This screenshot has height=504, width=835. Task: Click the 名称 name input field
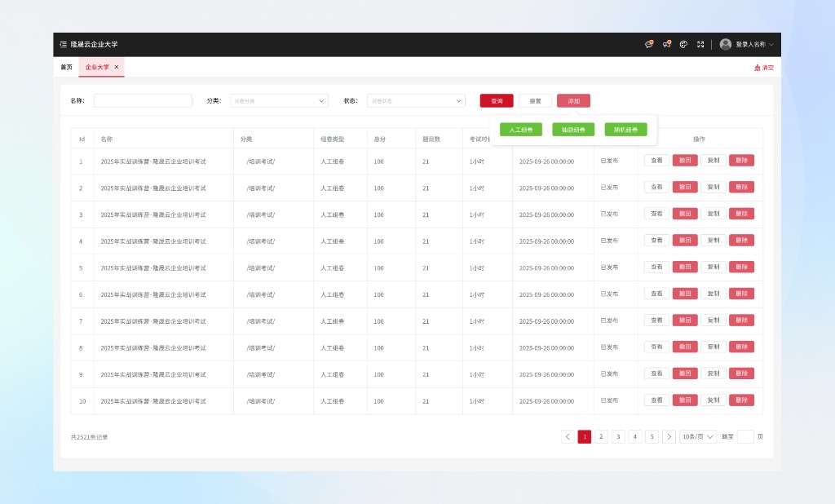click(x=143, y=101)
